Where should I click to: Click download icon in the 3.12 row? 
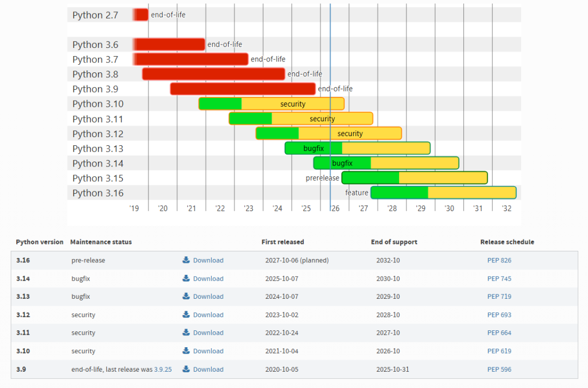coord(186,315)
